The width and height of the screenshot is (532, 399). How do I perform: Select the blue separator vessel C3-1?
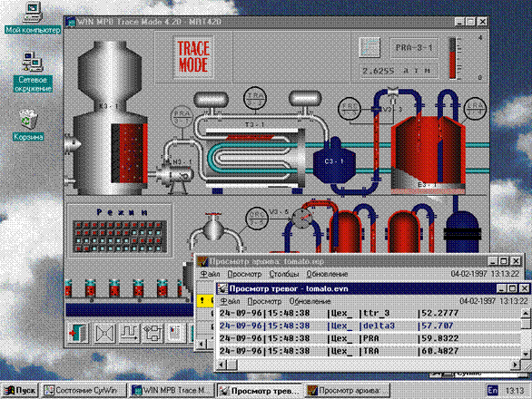(334, 161)
